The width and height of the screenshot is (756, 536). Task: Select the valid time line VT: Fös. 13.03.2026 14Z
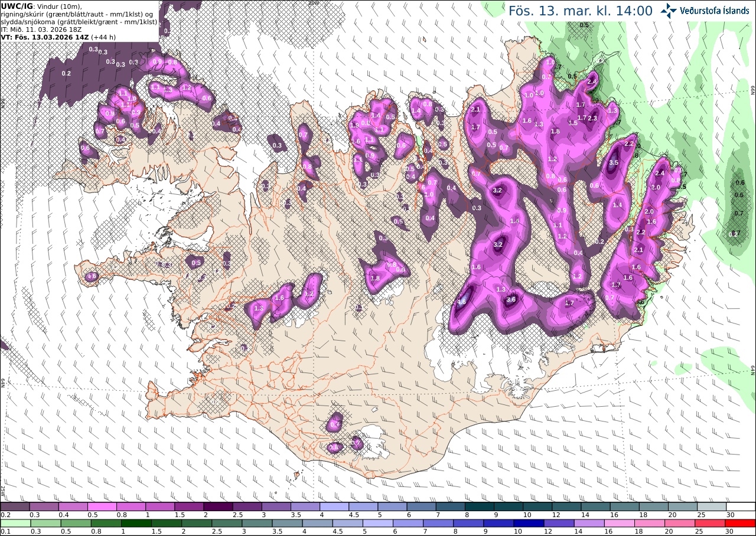[x=45, y=37]
